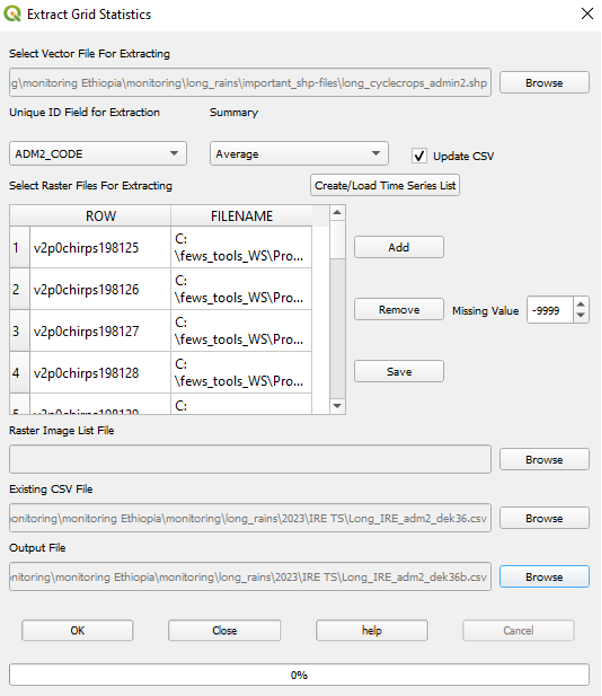Viewport: 602px width, 696px height.
Task: Browse for Raster Image List File
Action: coord(544,459)
